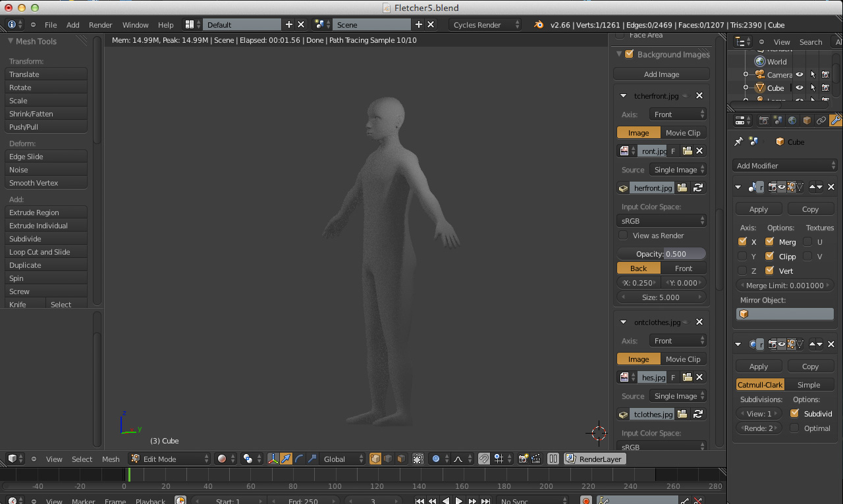Image resolution: width=843 pixels, height=504 pixels.
Task: Open the Add Modifier dropdown
Action: click(784, 166)
